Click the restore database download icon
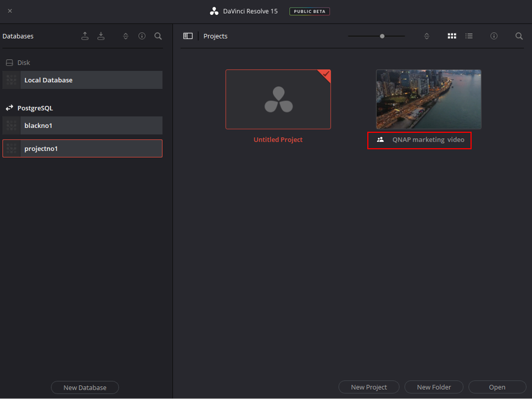Screen dimensions: 532x399 [101, 36]
